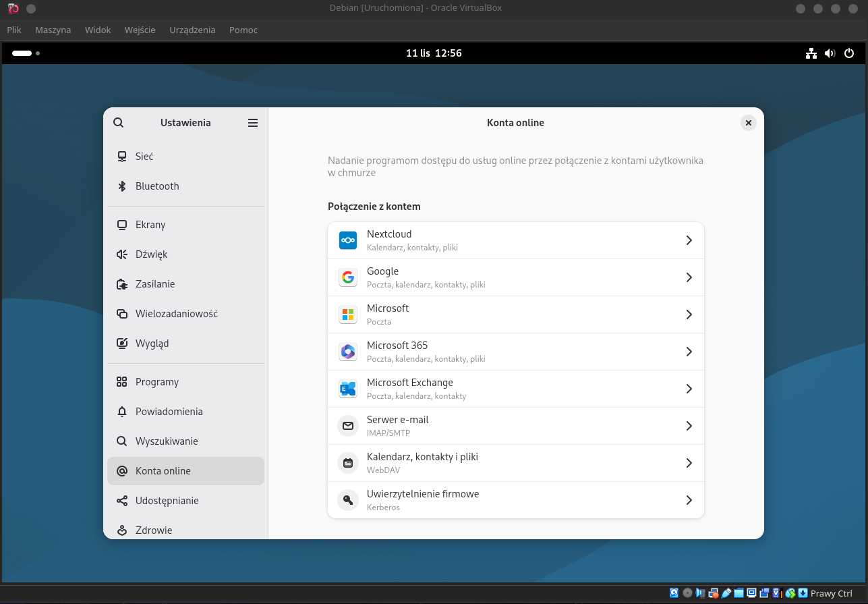Screen dimensions: 868x604
Task: Open the Nextcloud row chevron
Action: [x=689, y=240]
